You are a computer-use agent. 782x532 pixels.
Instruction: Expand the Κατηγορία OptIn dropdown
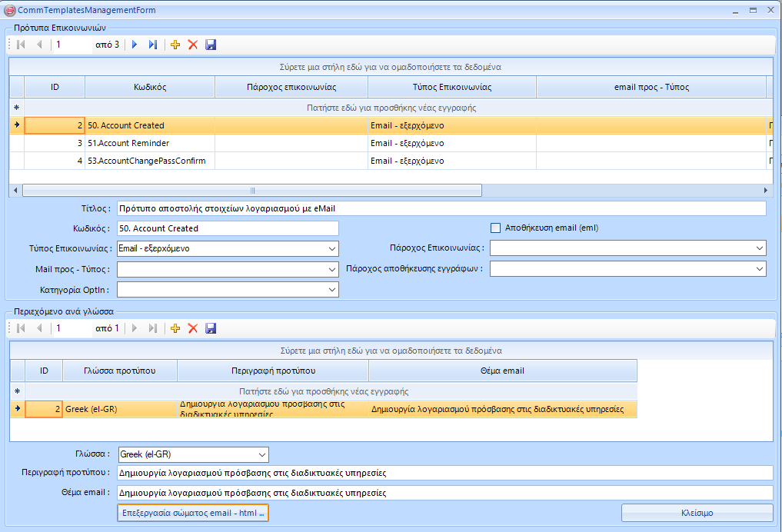[331, 290]
